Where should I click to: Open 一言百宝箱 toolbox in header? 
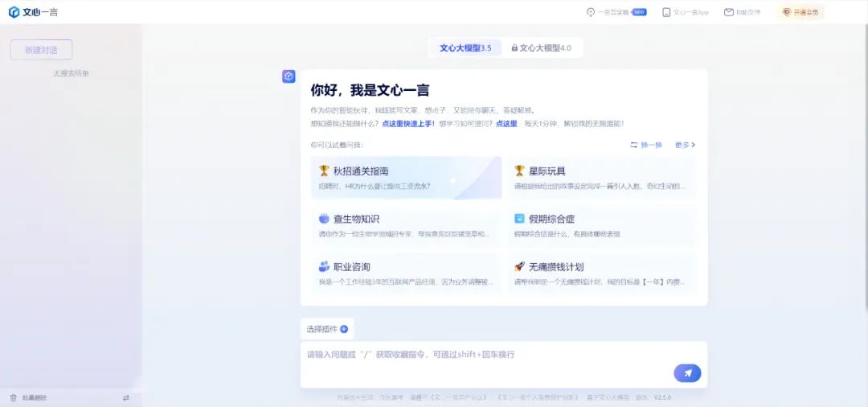pyautogui.click(x=609, y=12)
